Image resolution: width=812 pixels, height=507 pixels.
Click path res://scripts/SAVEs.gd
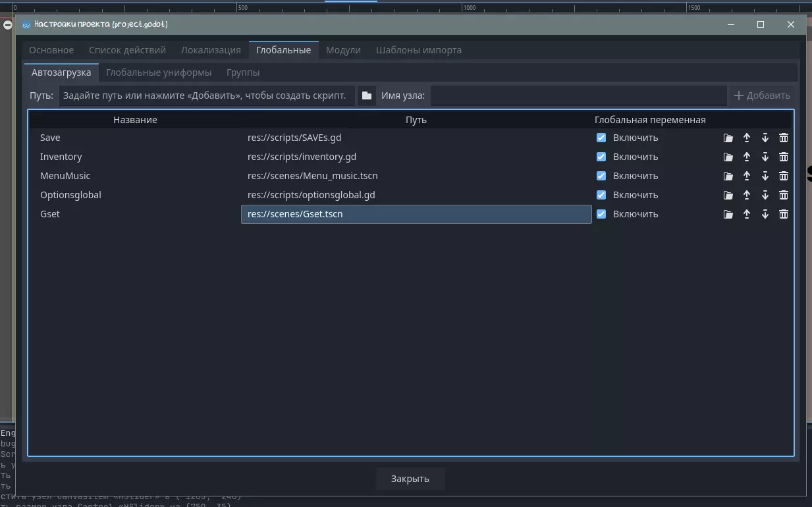pos(294,138)
